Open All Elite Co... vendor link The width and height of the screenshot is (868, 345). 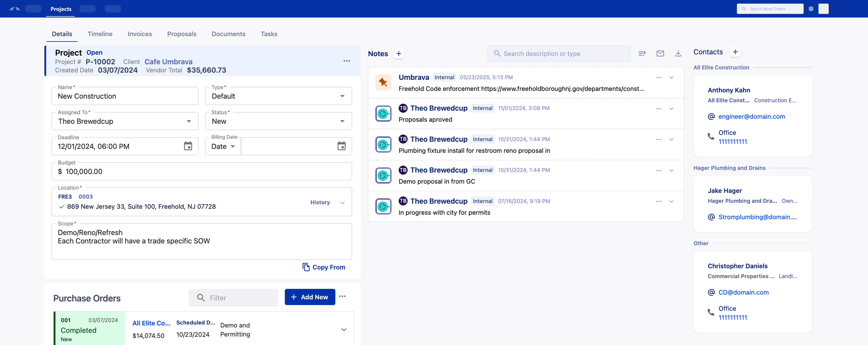pyautogui.click(x=151, y=323)
